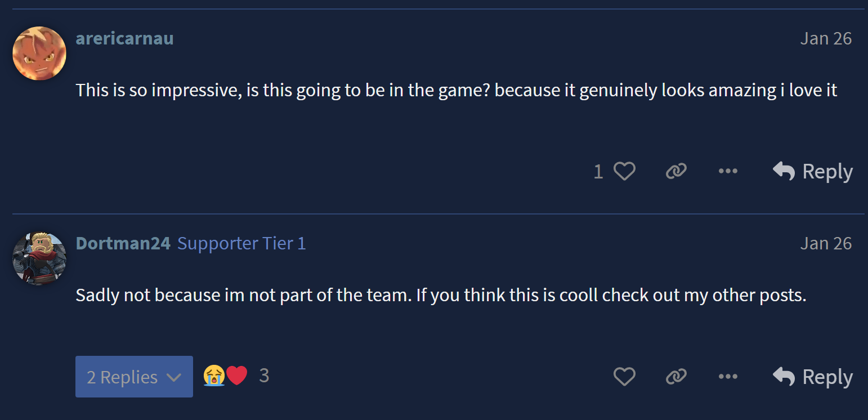This screenshot has height=420, width=868.
Task: Copy link to arericarnau's post
Action: (x=676, y=171)
